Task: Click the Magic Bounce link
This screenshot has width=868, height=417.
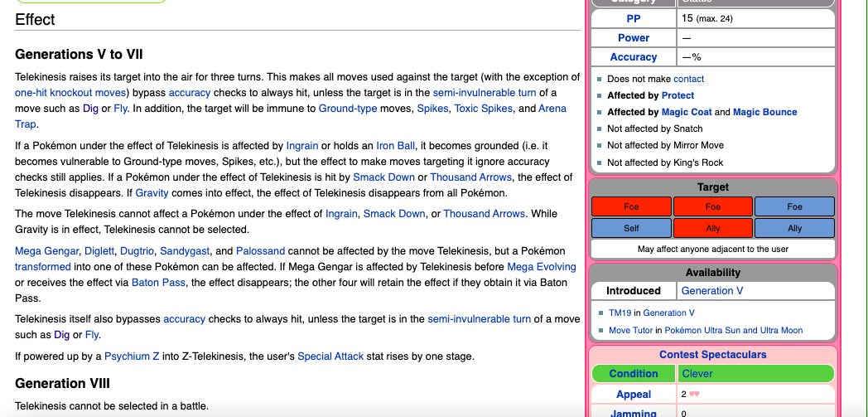Action: point(764,112)
